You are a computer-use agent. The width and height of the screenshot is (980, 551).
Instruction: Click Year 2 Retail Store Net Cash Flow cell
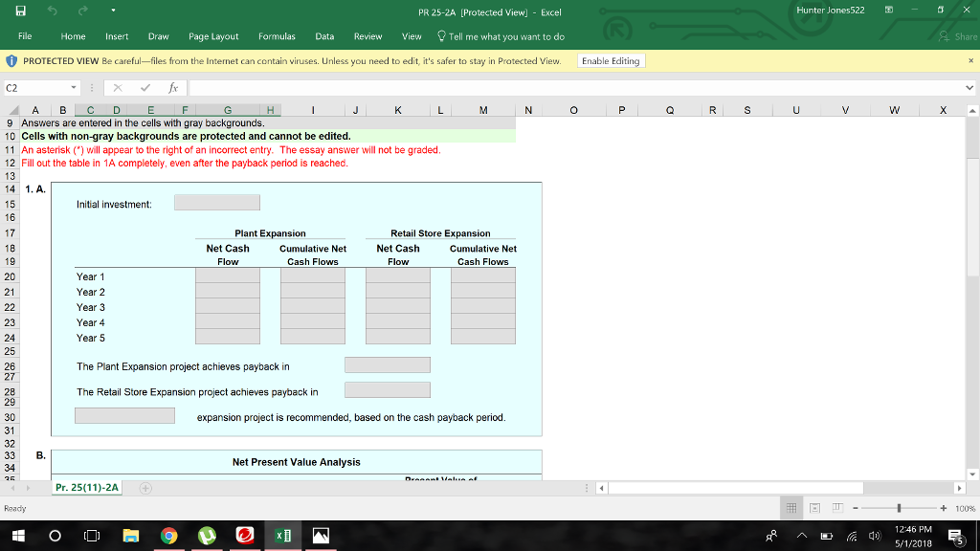pyautogui.click(x=397, y=291)
